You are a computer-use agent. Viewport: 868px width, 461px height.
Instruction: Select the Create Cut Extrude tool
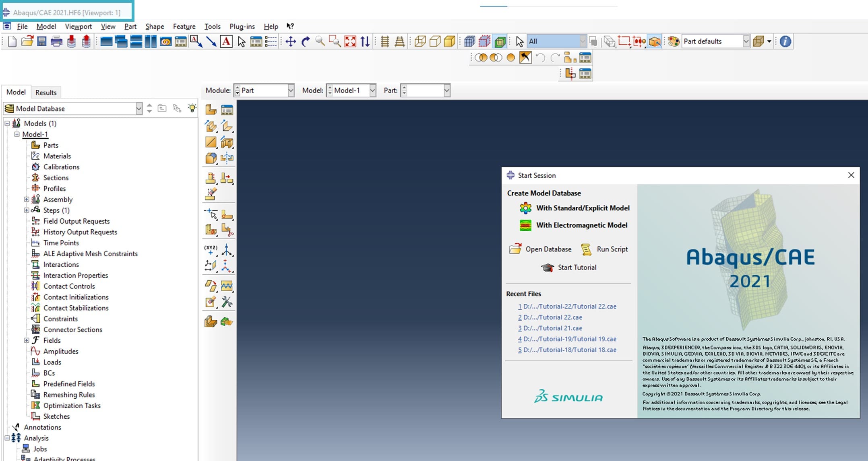click(x=227, y=142)
